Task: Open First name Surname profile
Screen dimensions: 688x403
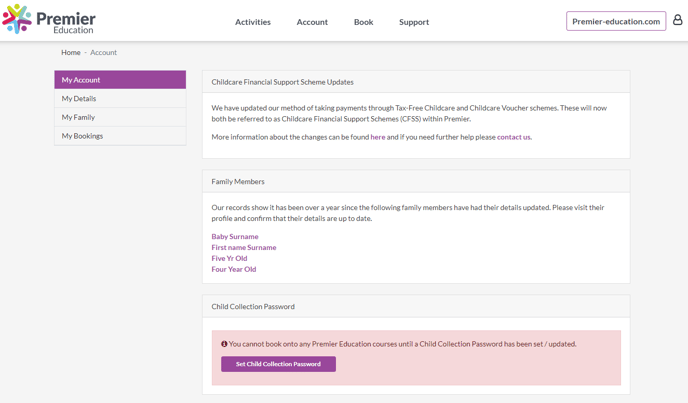Action: [244, 248]
